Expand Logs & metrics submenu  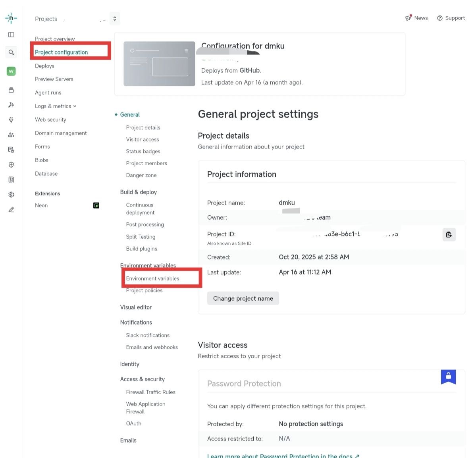(x=56, y=106)
